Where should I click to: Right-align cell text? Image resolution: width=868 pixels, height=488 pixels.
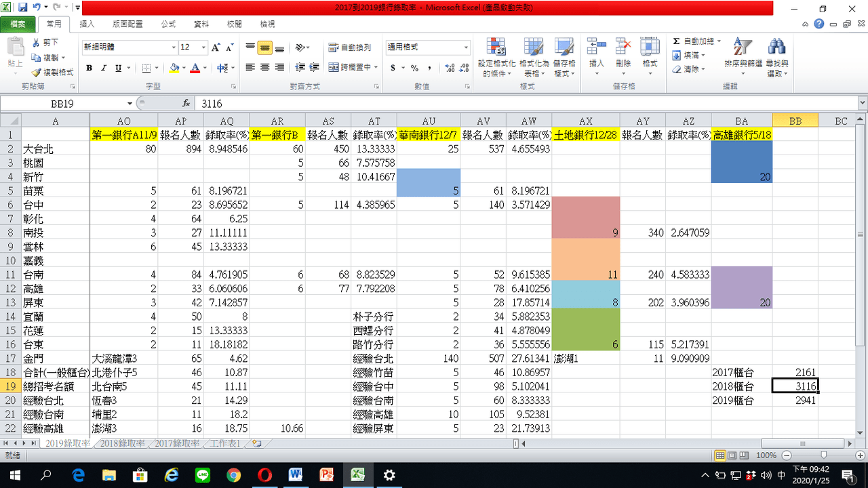click(x=279, y=68)
